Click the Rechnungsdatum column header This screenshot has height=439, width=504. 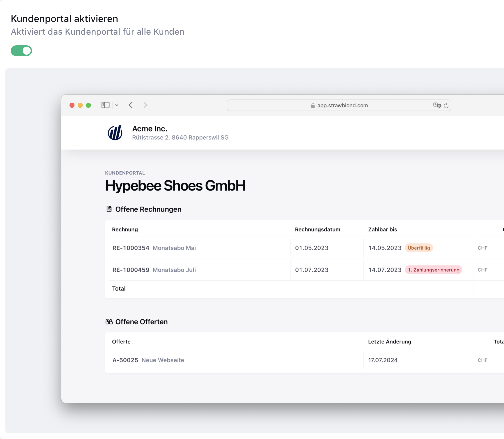[318, 230]
